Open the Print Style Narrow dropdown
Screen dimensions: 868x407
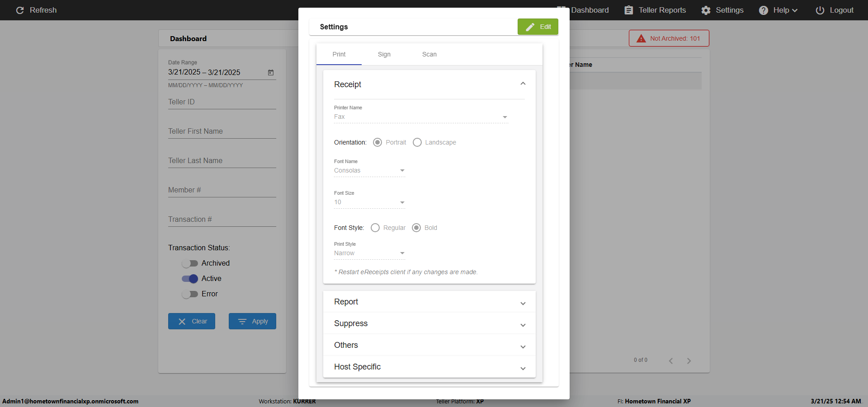click(x=369, y=253)
